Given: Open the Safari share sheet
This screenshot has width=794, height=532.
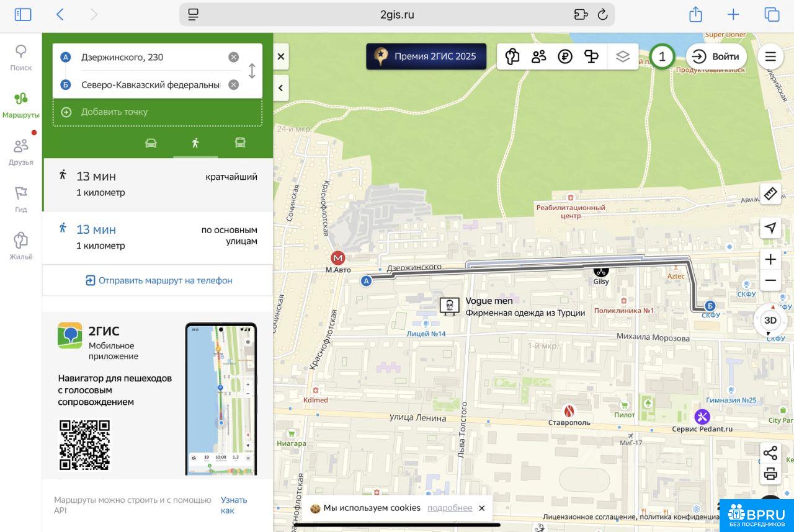Looking at the screenshot, I should click(695, 14).
